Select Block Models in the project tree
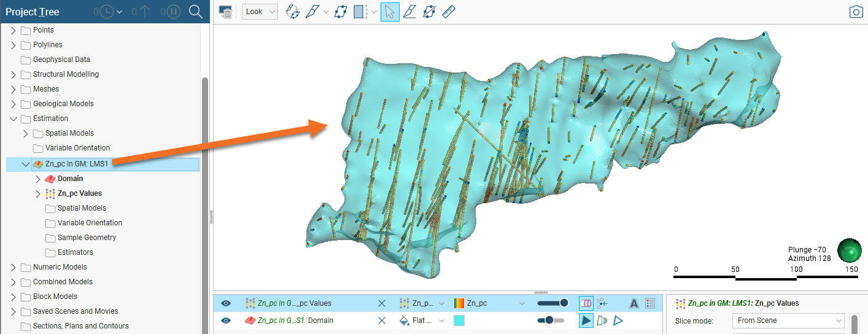Viewport: 868px width, 334px height. [55, 297]
